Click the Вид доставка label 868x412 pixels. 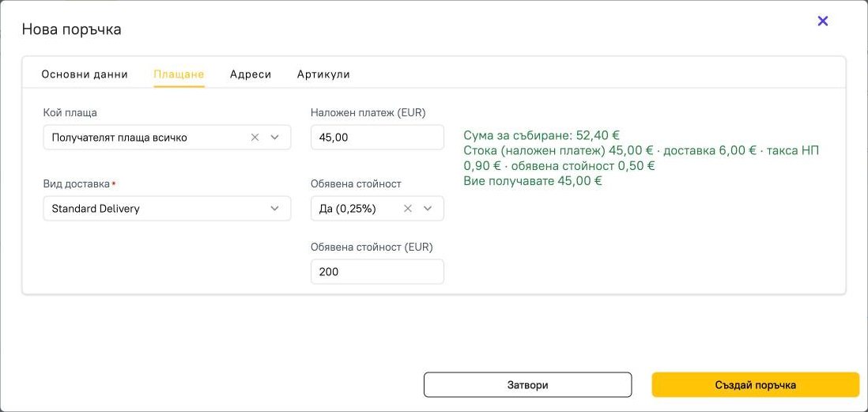pos(77,183)
